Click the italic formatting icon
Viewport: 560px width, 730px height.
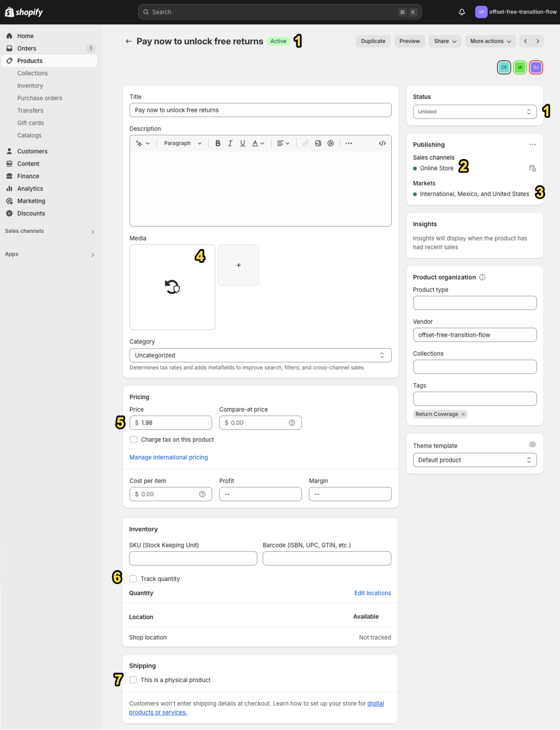[230, 143]
